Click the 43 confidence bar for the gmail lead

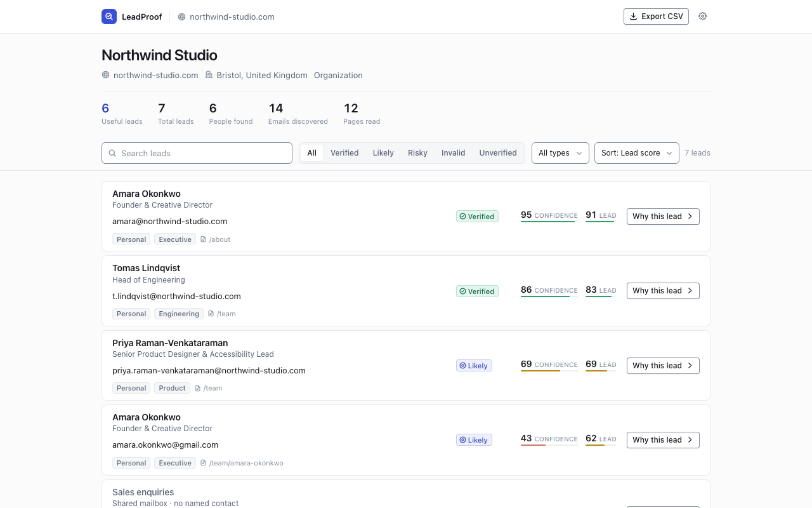pos(549,445)
